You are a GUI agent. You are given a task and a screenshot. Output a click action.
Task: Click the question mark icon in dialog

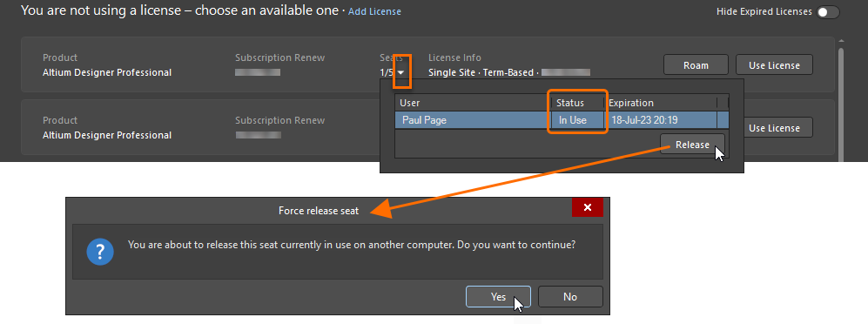click(x=100, y=252)
